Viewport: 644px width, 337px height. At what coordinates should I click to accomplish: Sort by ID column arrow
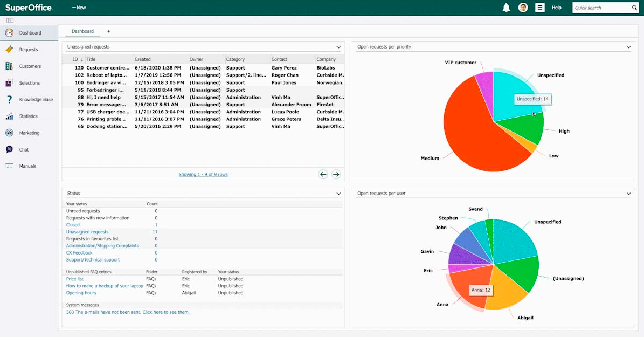[82, 60]
